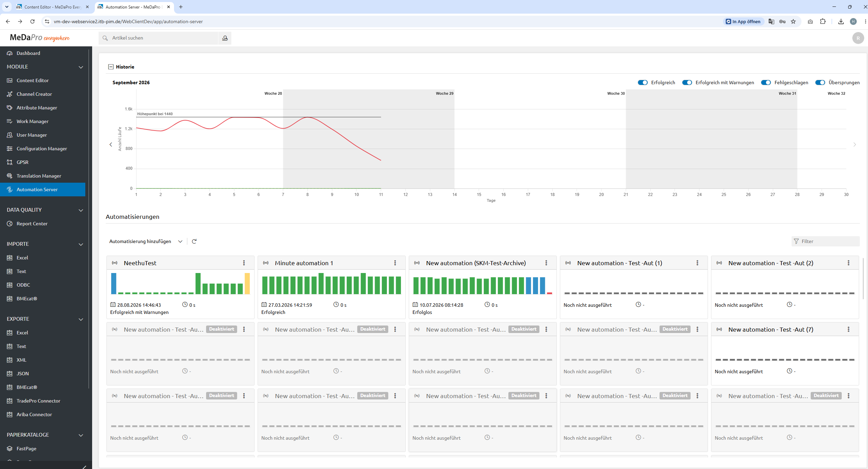Switch to Content Editor browser tab
868x469 pixels.
pos(52,7)
